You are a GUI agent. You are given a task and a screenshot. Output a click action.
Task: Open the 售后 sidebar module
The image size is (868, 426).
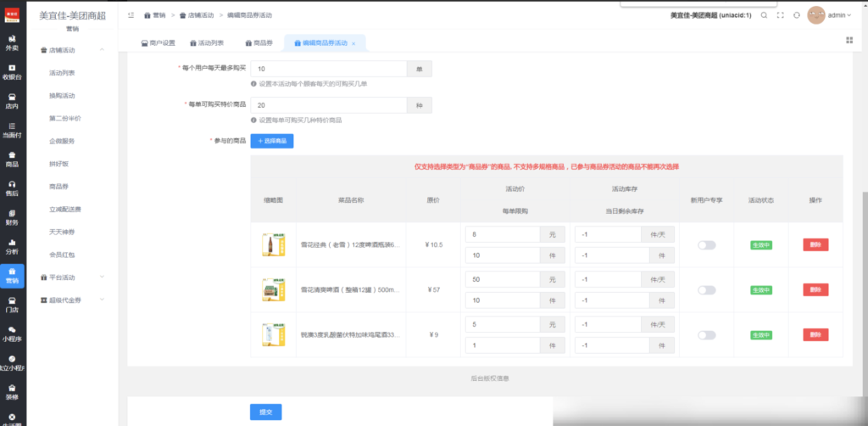(12, 188)
